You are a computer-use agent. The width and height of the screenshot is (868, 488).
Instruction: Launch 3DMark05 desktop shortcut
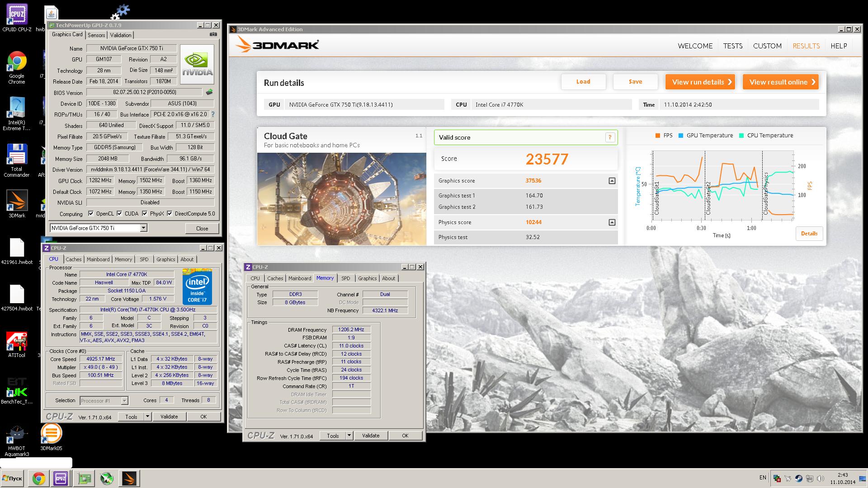51,437
